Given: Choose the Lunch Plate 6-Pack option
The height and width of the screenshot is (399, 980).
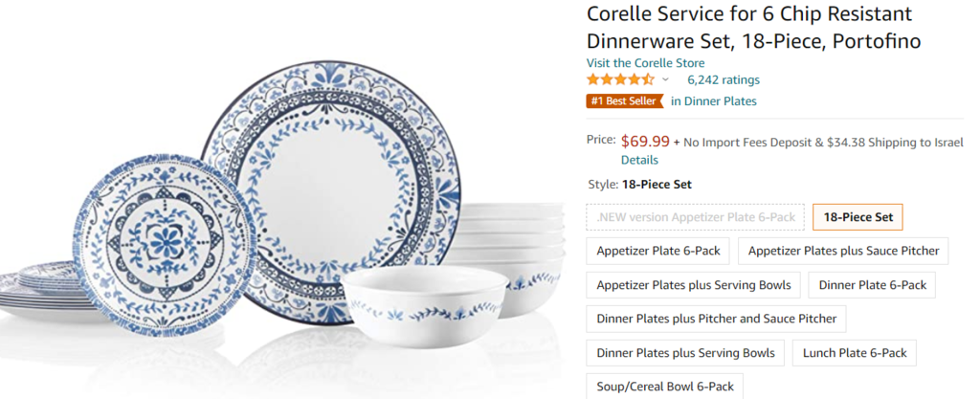Looking at the screenshot, I should (855, 353).
